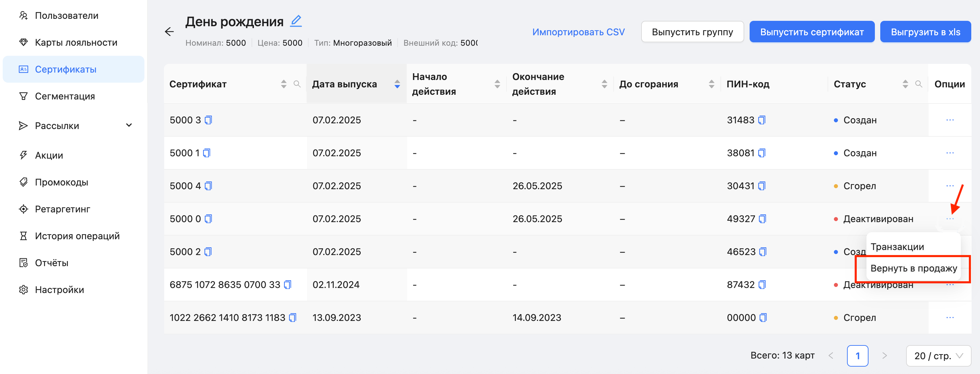Copy PIN code 00000
The width and height of the screenshot is (980, 374).
coord(763,318)
